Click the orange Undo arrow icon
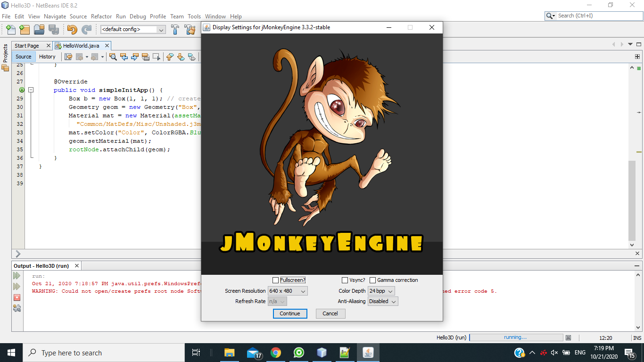Screen dimensions: 644x362 (72, 30)
